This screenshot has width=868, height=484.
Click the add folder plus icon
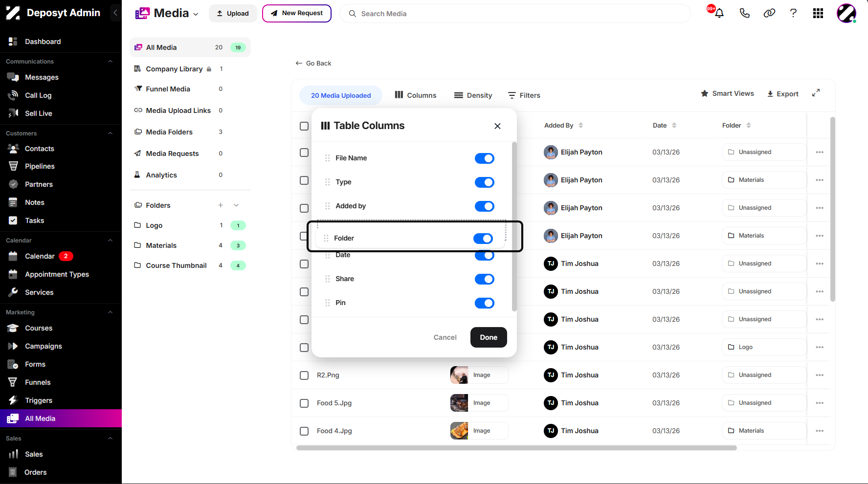(221, 205)
